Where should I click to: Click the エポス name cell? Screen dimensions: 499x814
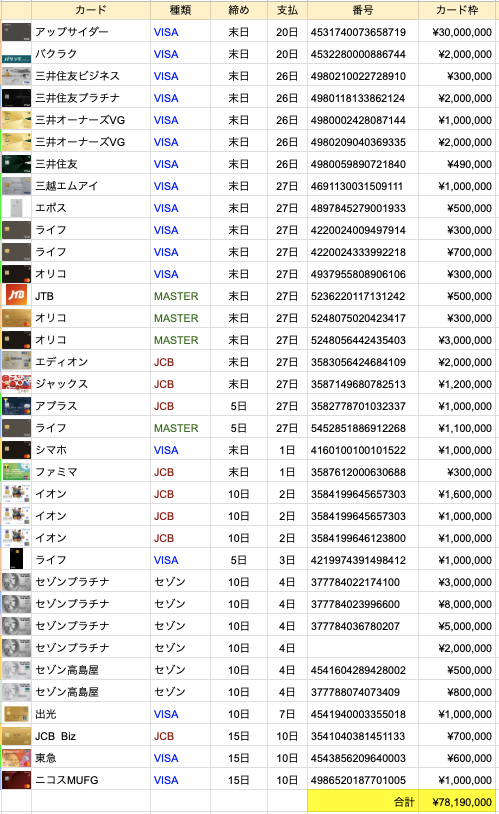(x=91, y=208)
